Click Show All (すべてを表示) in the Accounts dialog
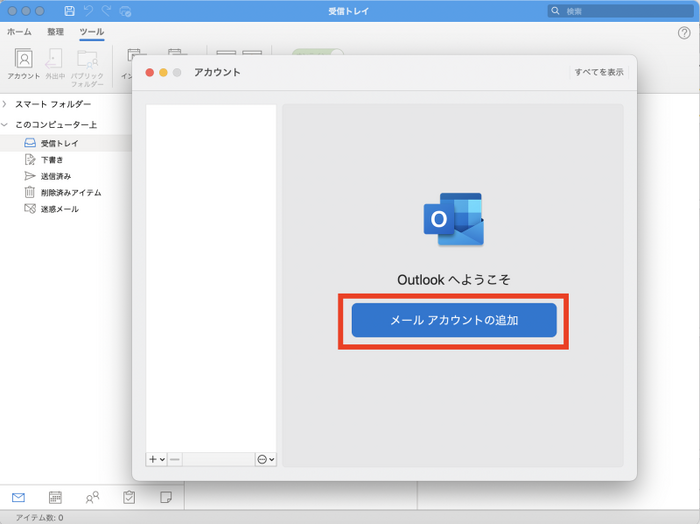This screenshot has width=700, height=524. click(x=599, y=72)
